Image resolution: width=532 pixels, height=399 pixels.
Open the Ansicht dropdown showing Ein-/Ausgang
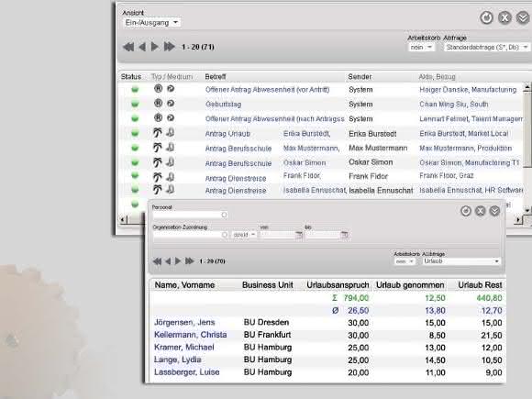[151, 23]
